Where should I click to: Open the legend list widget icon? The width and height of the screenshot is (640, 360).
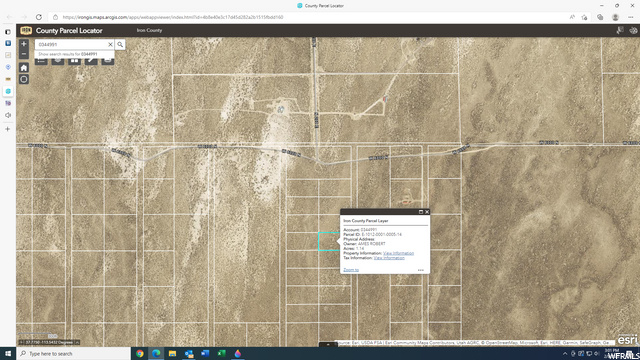(x=41, y=61)
